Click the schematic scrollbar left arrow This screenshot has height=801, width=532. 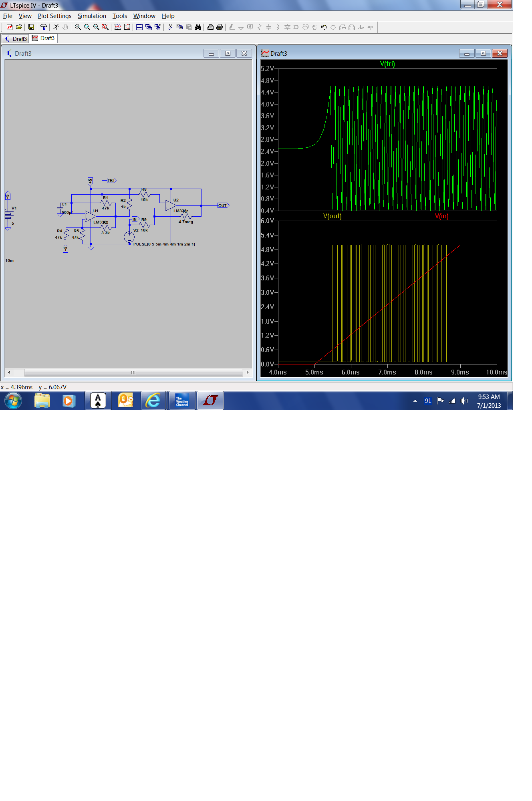[x=9, y=372]
